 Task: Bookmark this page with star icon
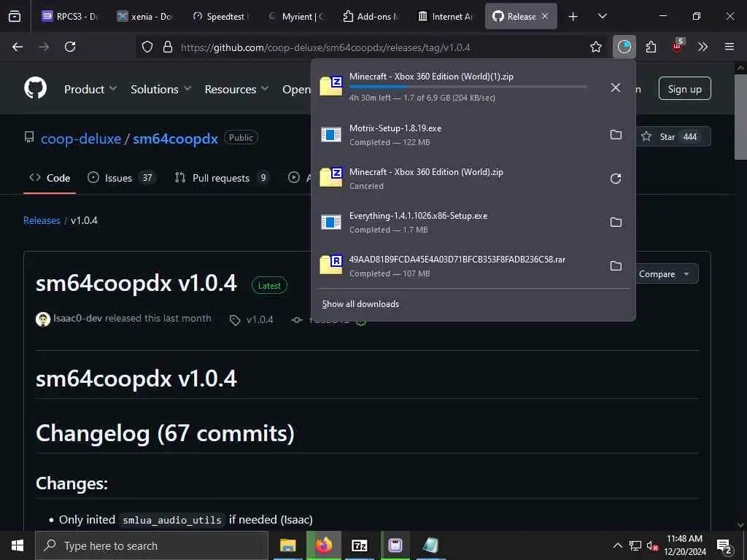click(595, 47)
